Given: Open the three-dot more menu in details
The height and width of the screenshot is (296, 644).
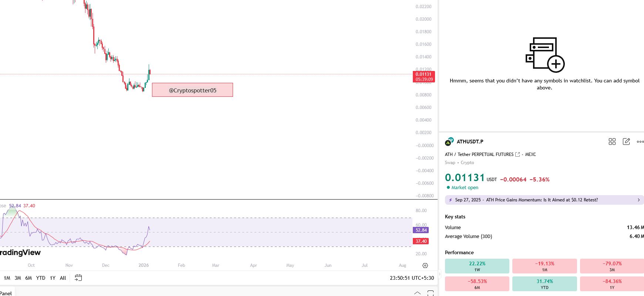Looking at the screenshot, I should 640,142.
